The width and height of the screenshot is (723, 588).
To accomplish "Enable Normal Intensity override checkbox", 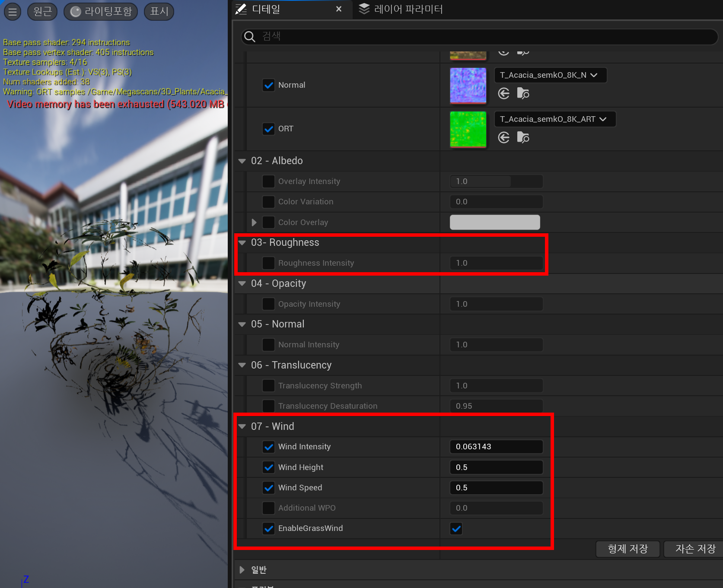I will [x=268, y=345].
